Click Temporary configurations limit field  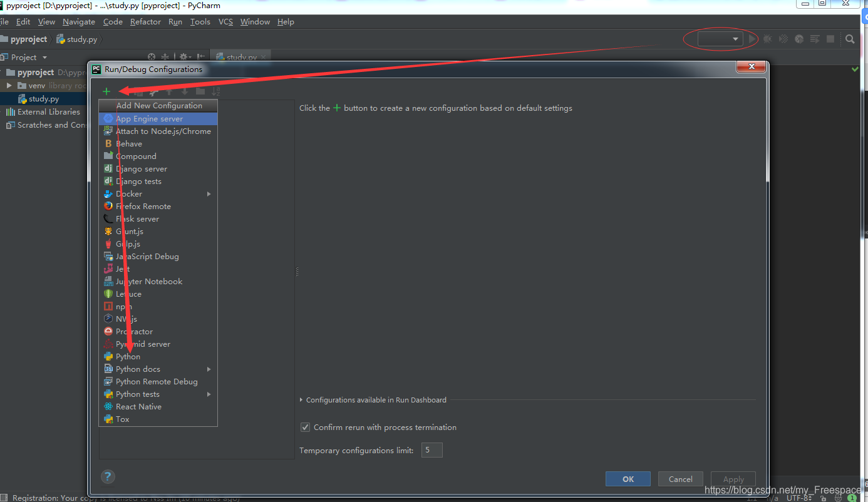pos(432,450)
